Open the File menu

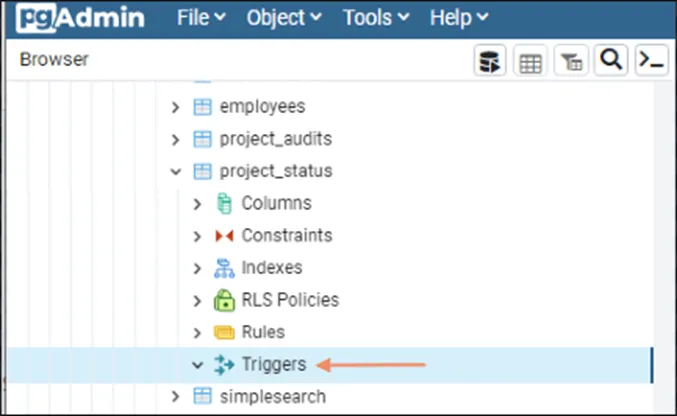pos(200,18)
